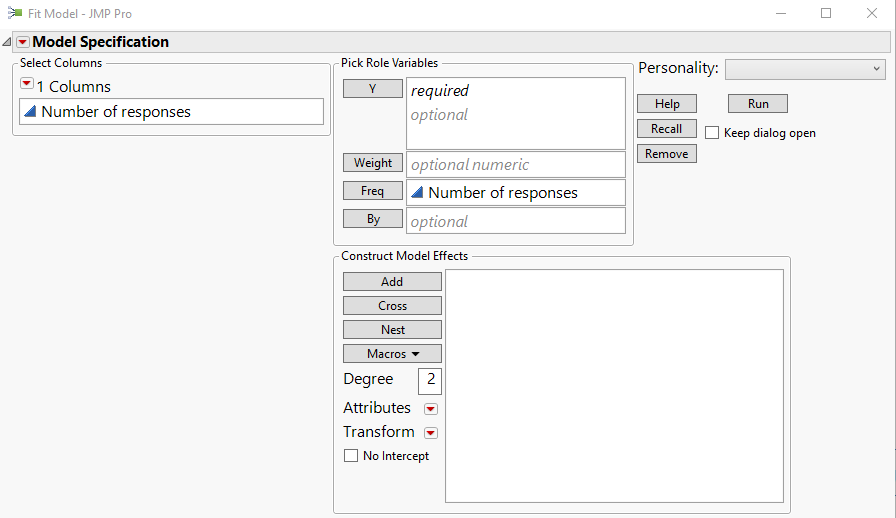This screenshot has height=518, width=896.
Task: Click Number of responses in the Freq box
Action: click(x=502, y=193)
